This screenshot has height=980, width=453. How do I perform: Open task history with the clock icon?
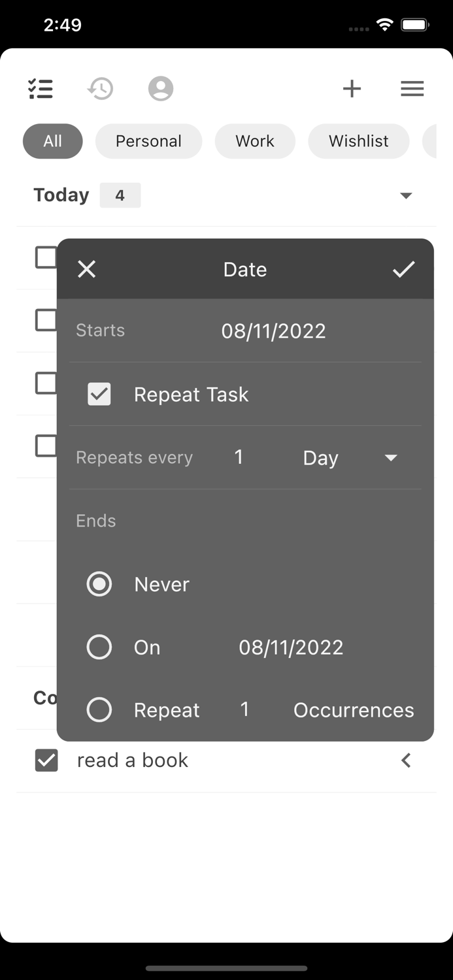point(99,88)
